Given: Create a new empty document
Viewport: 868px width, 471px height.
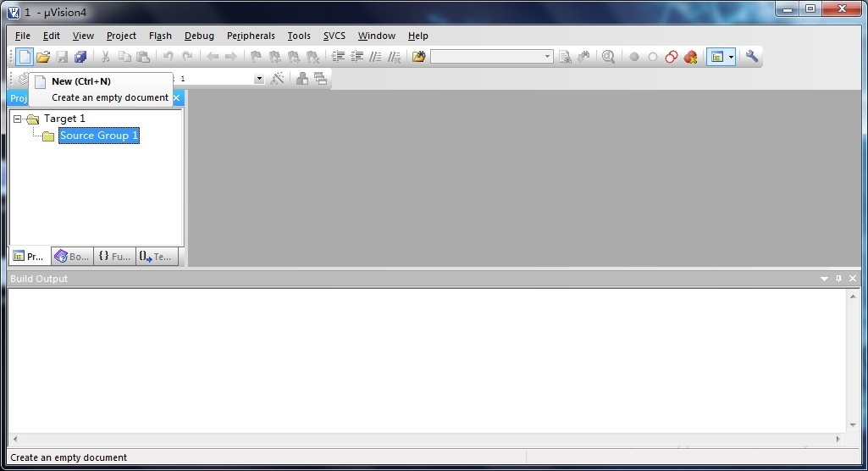Looking at the screenshot, I should click(25, 57).
